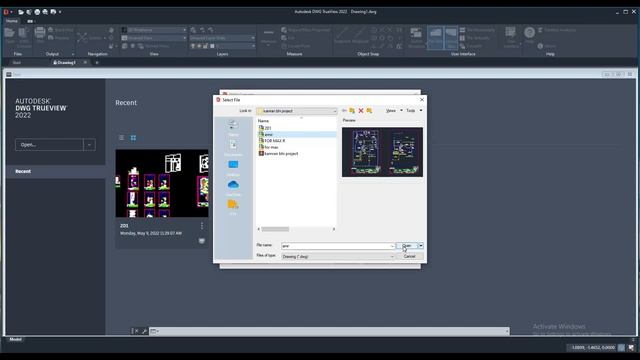640x360 pixels.
Task: Open History place in dialog sidebar
Action: coord(233,127)
